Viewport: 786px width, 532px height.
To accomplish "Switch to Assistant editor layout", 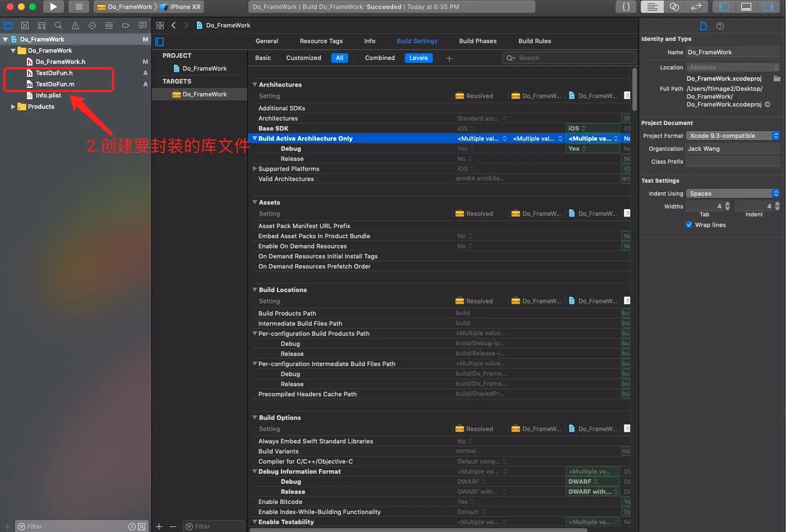I will pos(674,7).
